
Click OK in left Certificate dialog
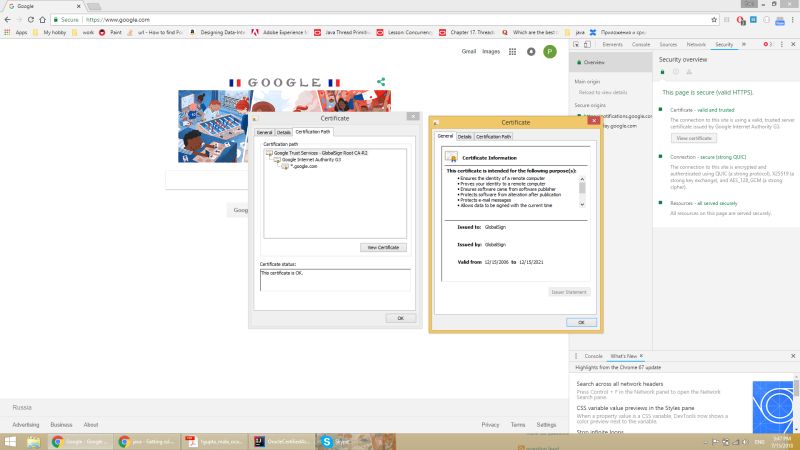tap(401, 318)
